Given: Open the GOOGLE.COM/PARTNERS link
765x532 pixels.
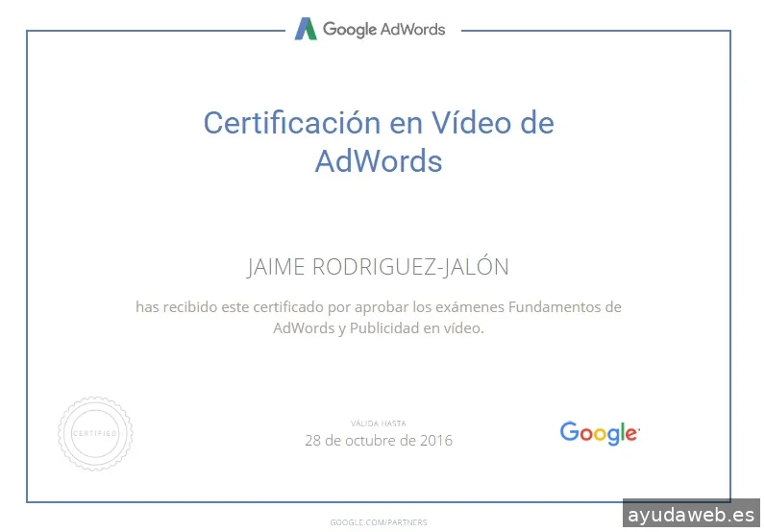Looking at the screenshot, I should pos(379,522).
